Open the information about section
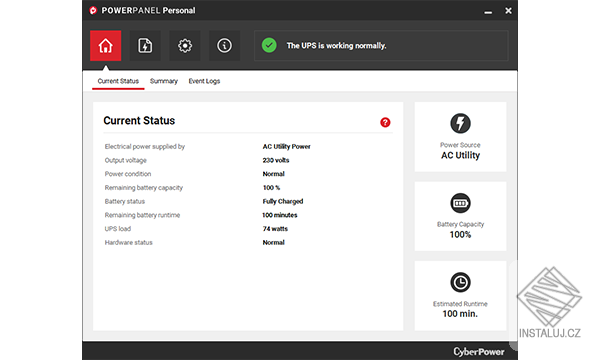The width and height of the screenshot is (600, 360). (224, 46)
